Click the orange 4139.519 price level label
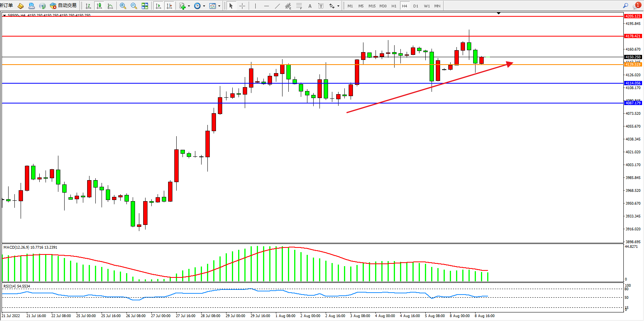This screenshot has width=644, height=321. click(633, 65)
